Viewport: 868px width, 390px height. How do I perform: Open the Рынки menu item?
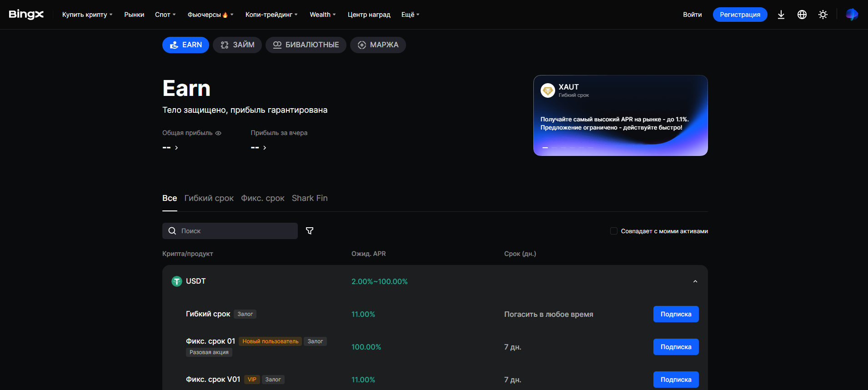coord(134,15)
